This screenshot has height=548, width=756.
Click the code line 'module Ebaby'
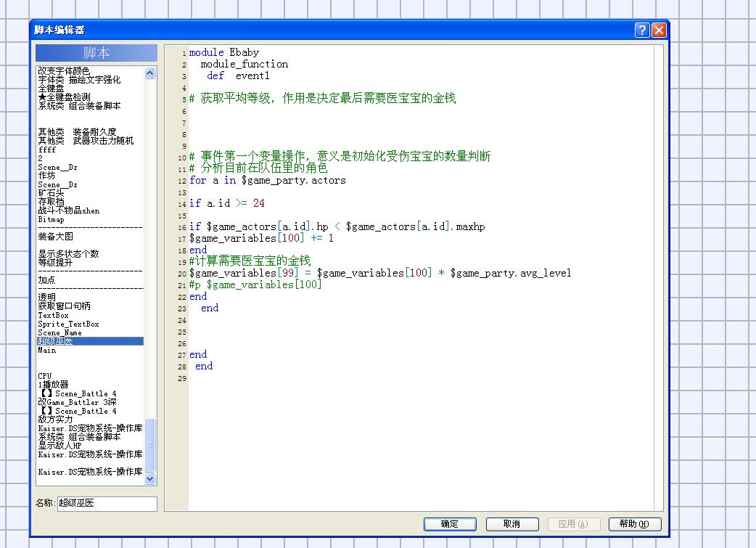pos(224,52)
